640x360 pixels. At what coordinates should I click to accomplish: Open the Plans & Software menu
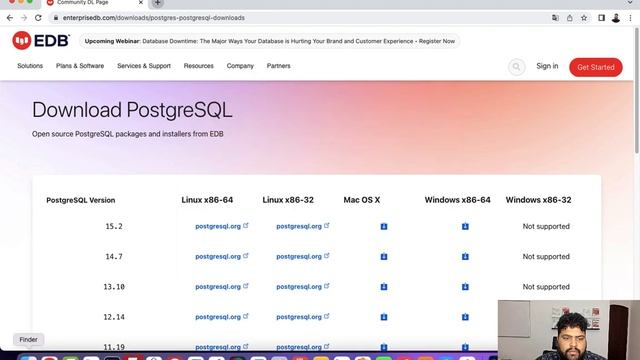tap(80, 66)
